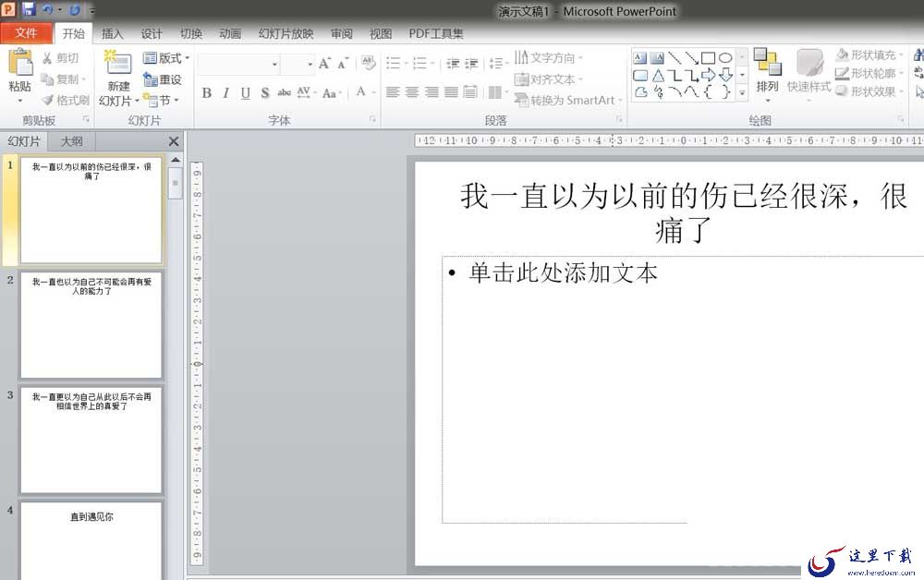Viewport: 924px width, 580px height.
Task: Click the Columns icon in Paragraph group
Action: tap(497, 92)
